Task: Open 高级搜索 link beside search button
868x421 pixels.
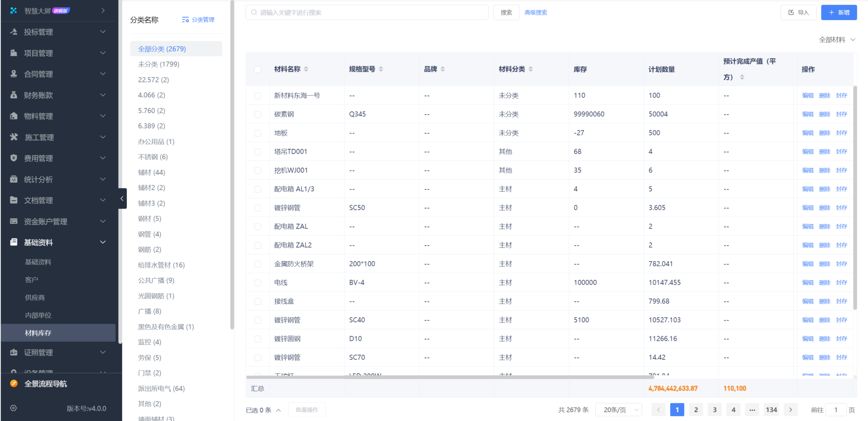Action: 536,12
